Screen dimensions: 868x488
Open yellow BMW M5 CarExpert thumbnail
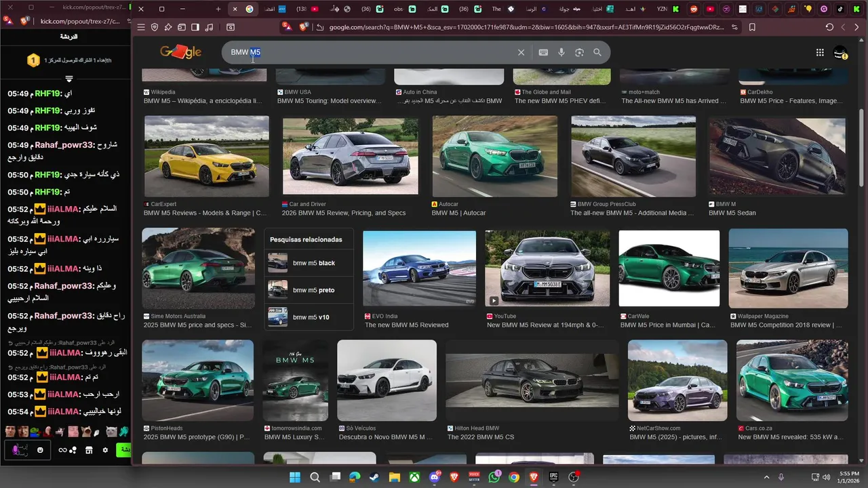[x=207, y=155]
